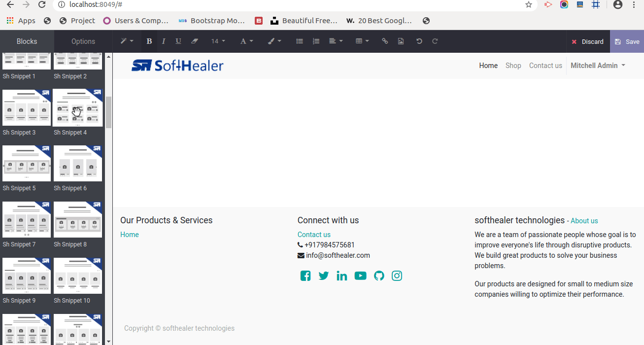Click the insert link icon
This screenshot has height=345, width=644.
coord(385,41)
